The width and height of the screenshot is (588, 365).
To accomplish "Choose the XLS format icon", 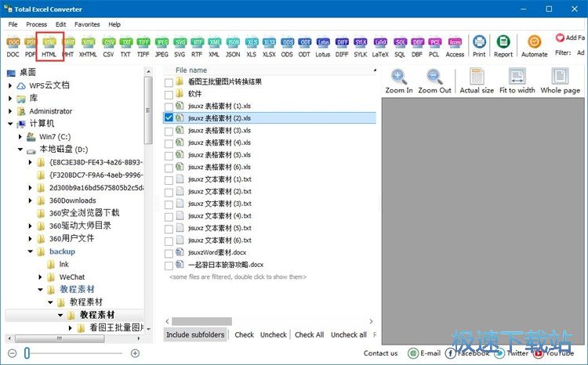I will point(251,47).
